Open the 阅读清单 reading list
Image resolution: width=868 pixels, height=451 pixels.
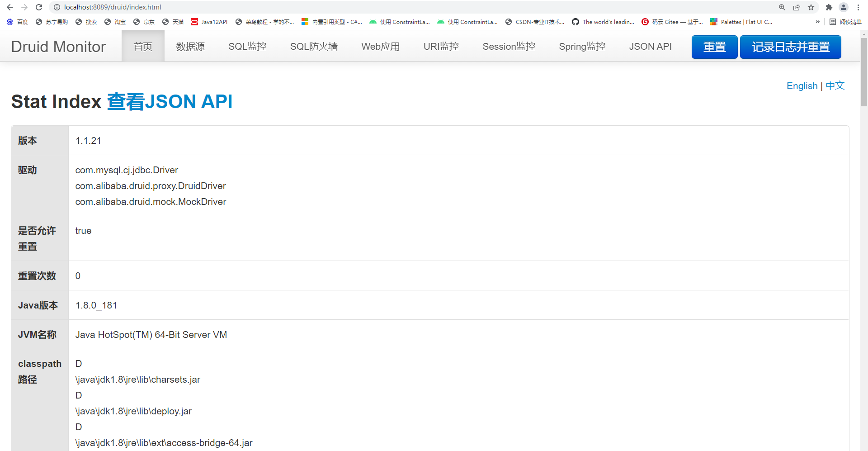[x=846, y=22]
